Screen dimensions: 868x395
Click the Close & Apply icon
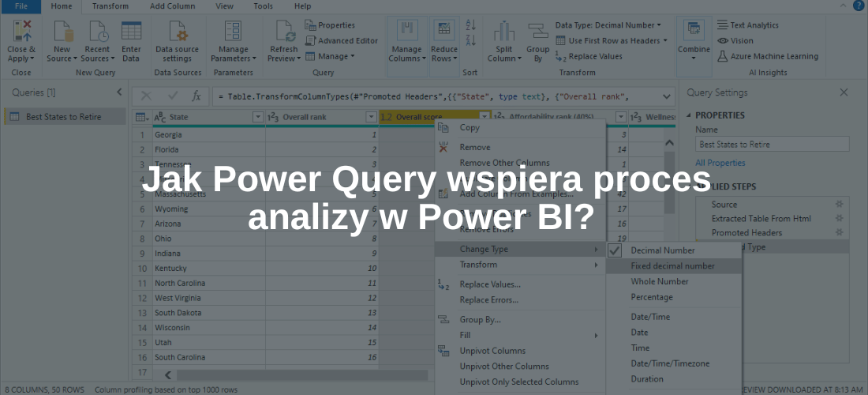coord(21,31)
